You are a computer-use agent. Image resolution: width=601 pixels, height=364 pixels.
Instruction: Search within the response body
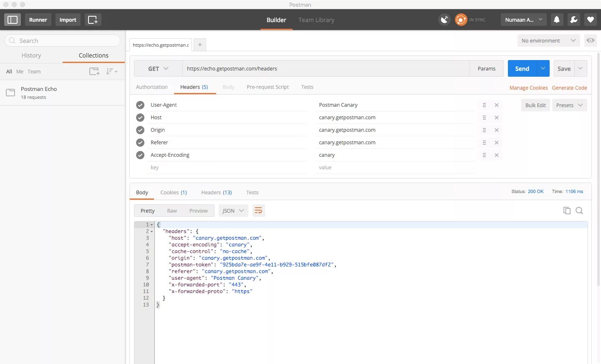click(579, 211)
